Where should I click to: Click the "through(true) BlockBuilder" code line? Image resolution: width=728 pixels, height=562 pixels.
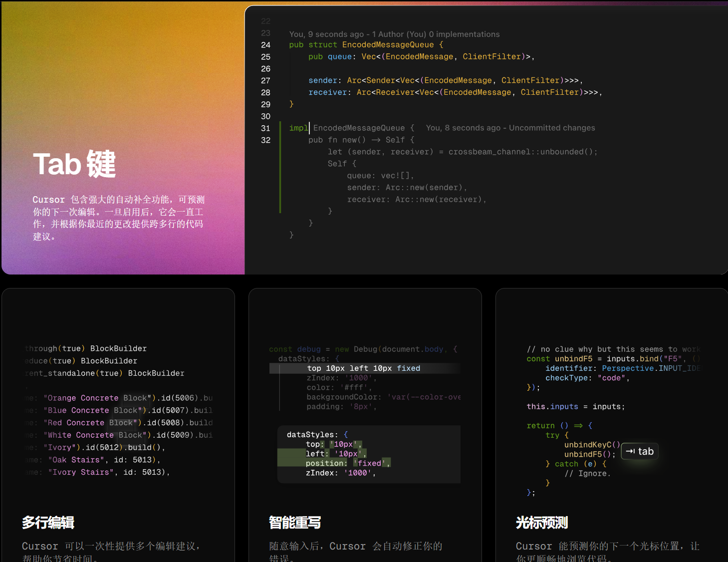click(86, 348)
